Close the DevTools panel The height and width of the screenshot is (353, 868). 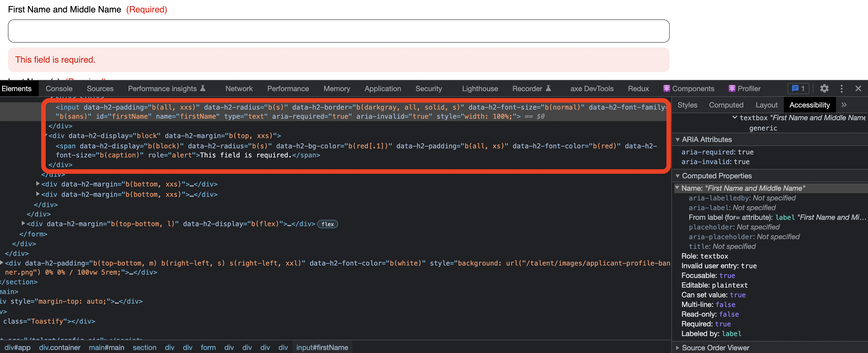pos(859,88)
